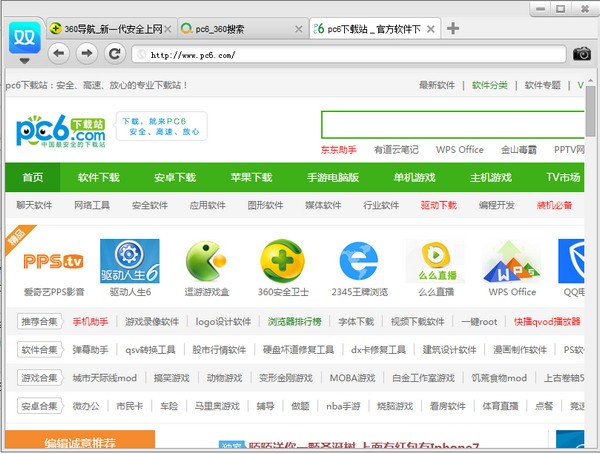
Task: Open the red 驱动下载 category
Action: pyautogui.click(x=439, y=205)
